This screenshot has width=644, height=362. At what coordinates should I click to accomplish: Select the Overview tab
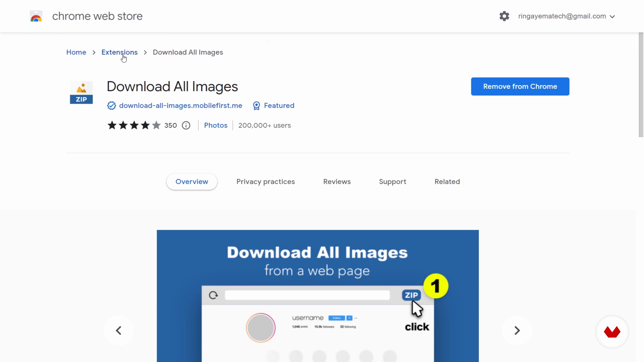tap(192, 182)
